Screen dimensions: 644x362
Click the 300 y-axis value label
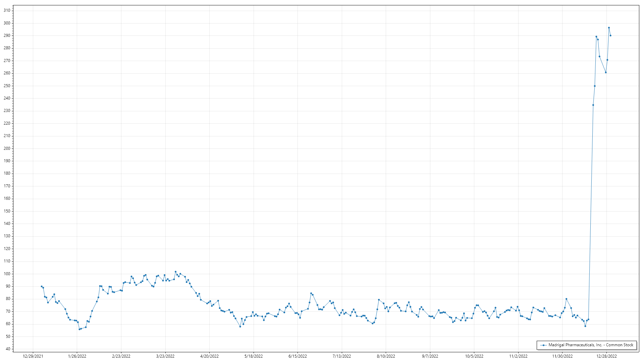(7, 23)
